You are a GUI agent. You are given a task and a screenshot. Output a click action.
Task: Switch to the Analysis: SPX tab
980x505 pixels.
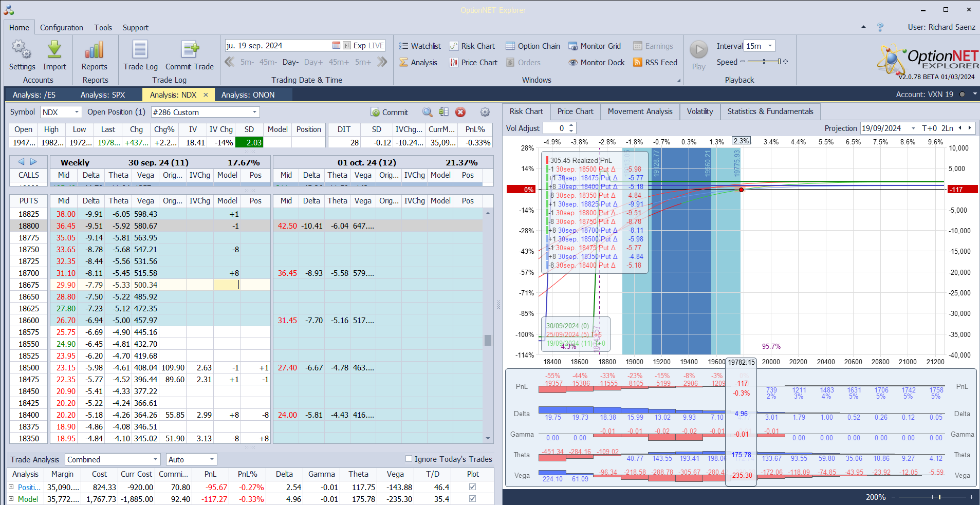(x=103, y=95)
